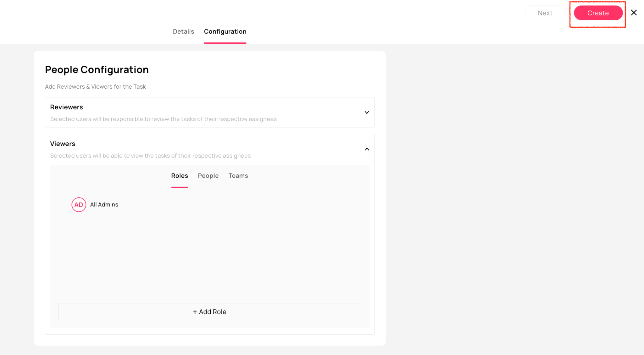Click the People Configuration heading
Image resolution: width=644 pixels, height=355 pixels.
tap(97, 69)
